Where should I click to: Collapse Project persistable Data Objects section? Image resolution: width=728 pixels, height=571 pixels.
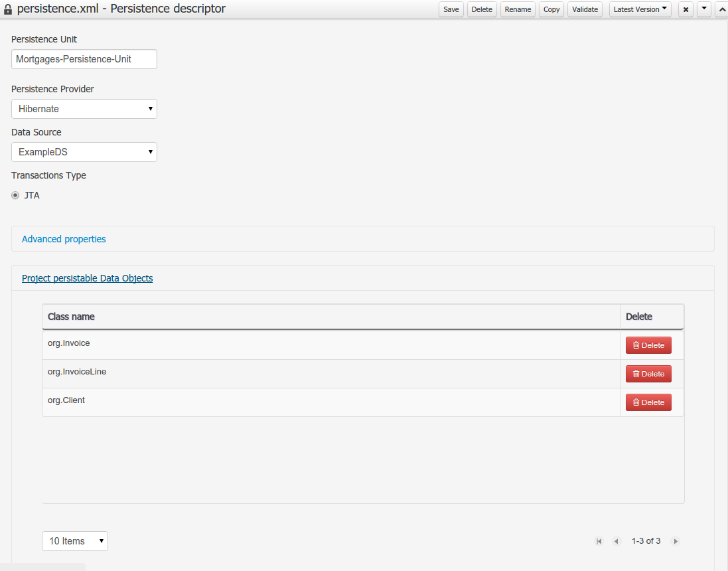(x=87, y=278)
